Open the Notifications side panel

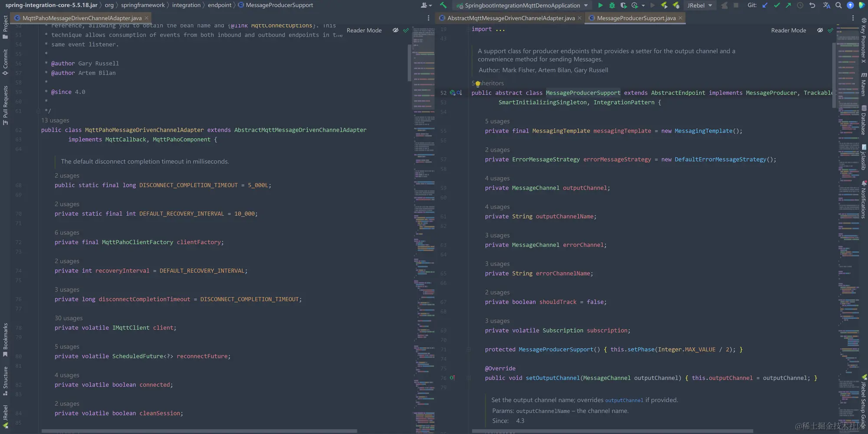tap(863, 199)
